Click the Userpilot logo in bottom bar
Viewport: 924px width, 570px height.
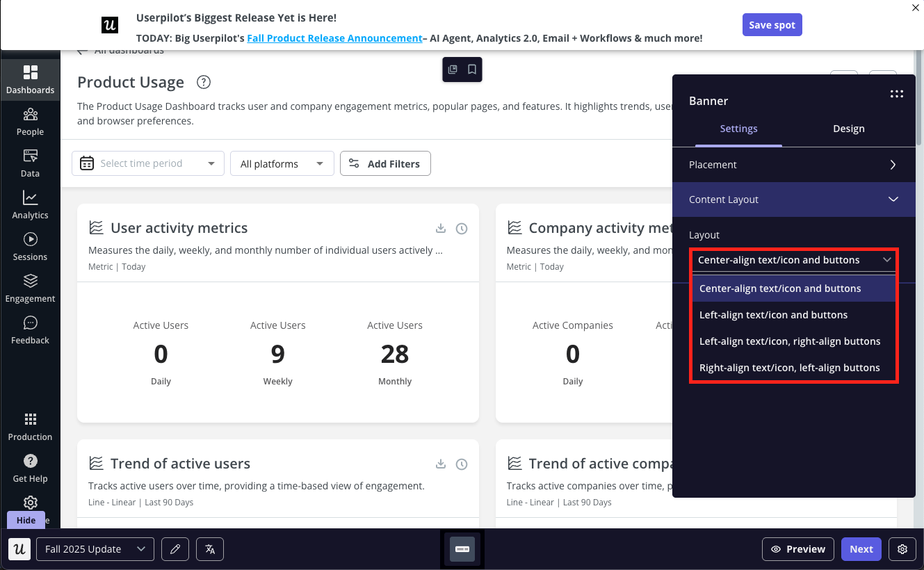pos(19,549)
